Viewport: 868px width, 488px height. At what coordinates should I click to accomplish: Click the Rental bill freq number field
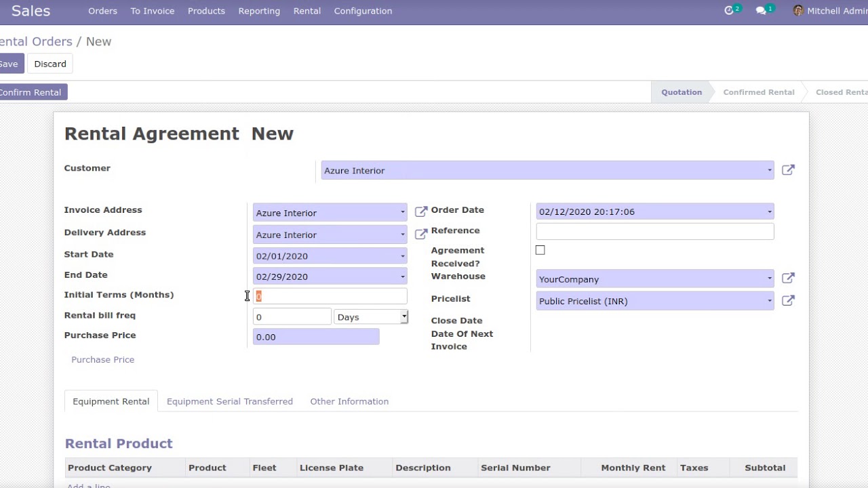point(292,317)
